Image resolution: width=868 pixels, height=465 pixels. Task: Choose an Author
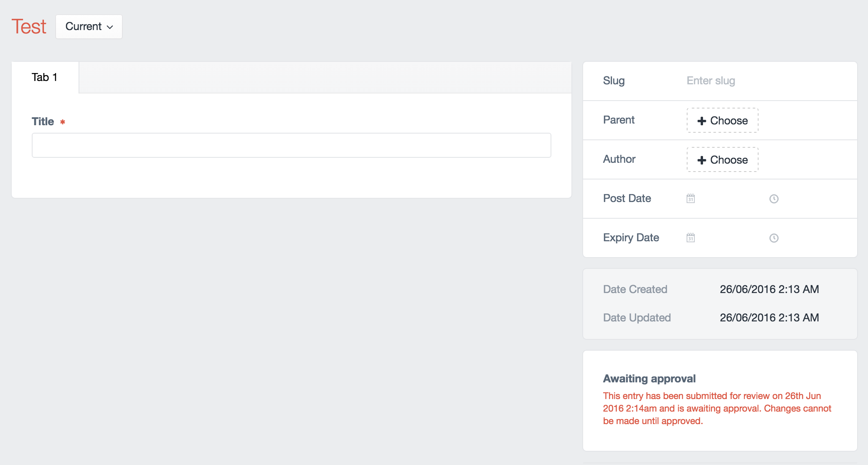(x=722, y=160)
